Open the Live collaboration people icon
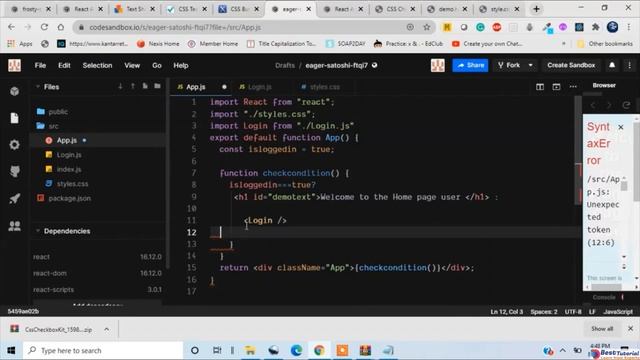Viewport: 640px width, 360px height. coord(15,226)
